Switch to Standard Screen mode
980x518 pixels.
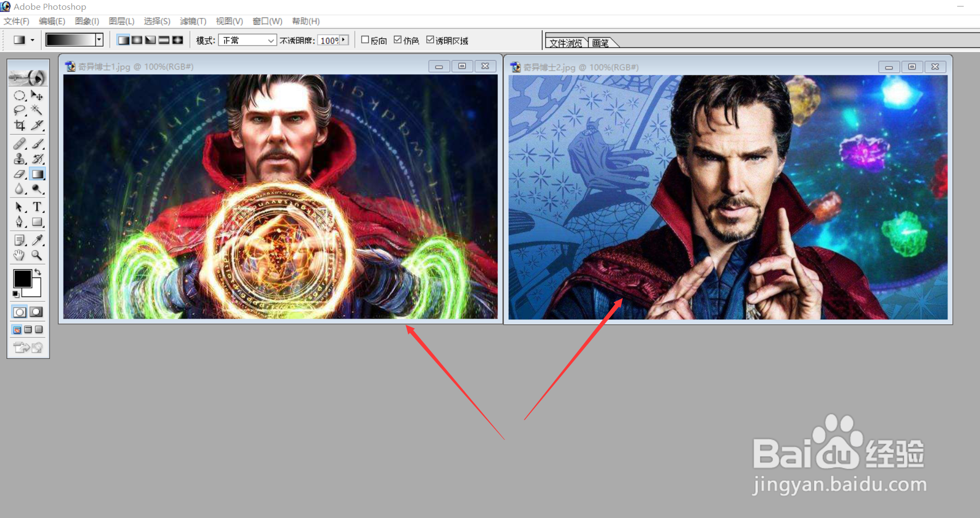[17, 330]
